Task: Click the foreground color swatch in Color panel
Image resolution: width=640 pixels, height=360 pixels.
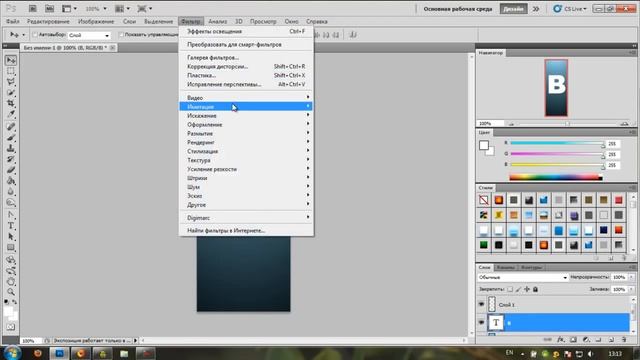Action: pos(484,145)
